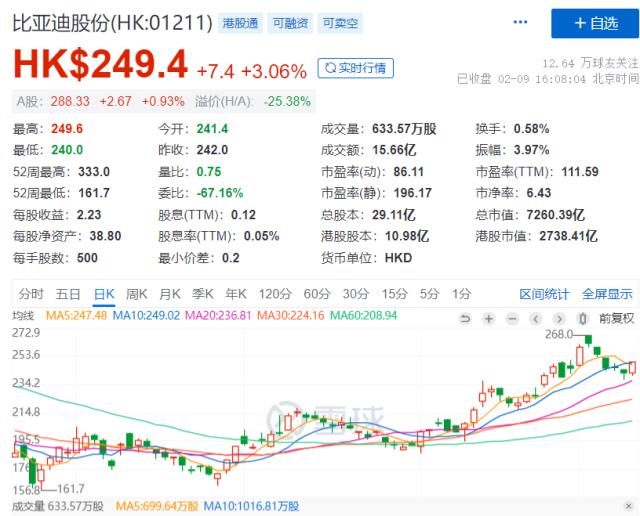The width and height of the screenshot is (640, 516).
Task: Click the MA30:224.16 indicator label
Action: [291, 316]
